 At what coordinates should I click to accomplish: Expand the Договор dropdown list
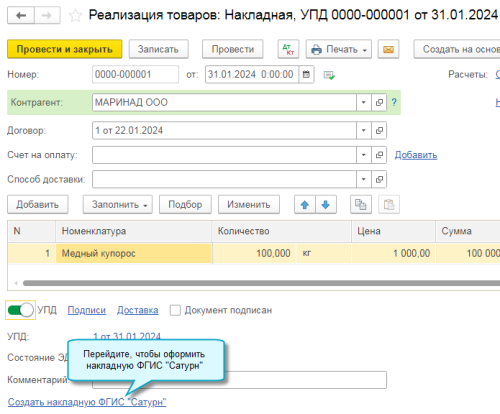pos(364,130)
